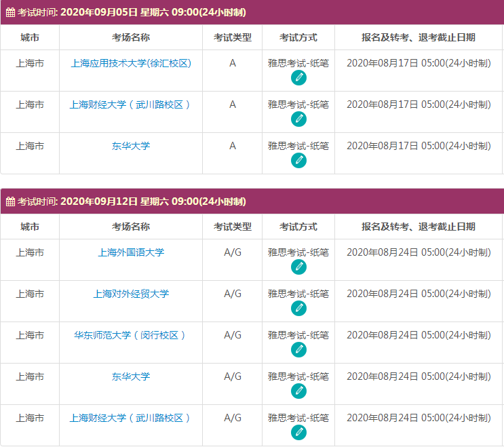Select 雅思考试-纸笔 text in 上海对外经贸大学 row
Image resolution: width=504 pixels, height=447 pixels.
pos(298,294)
